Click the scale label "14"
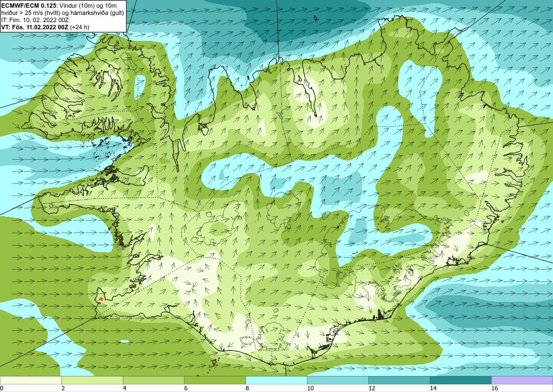 pyautogui.click(x=433, y=388)
